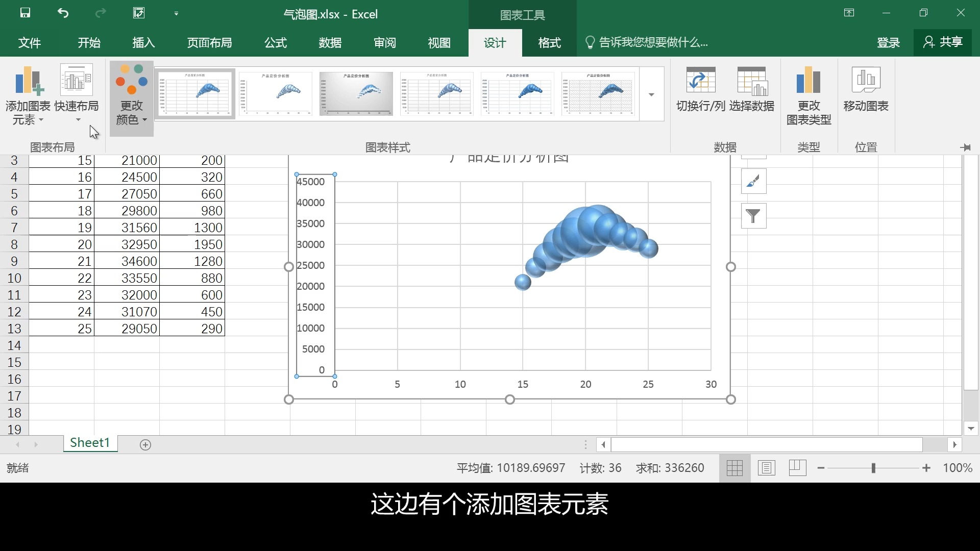
Task: Click the zoom slider handle
Action: pos(873,468)
